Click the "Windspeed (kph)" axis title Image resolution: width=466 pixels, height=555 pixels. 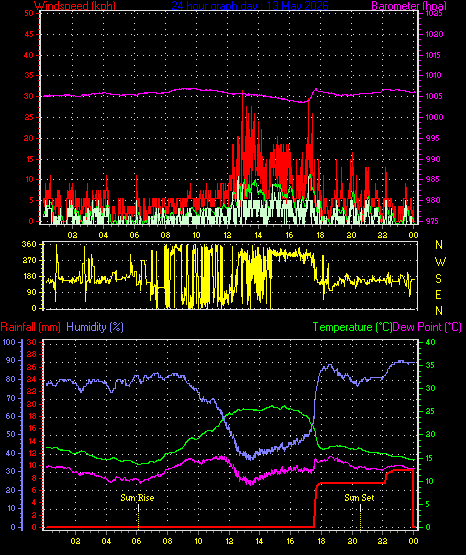tap(75, 6)
